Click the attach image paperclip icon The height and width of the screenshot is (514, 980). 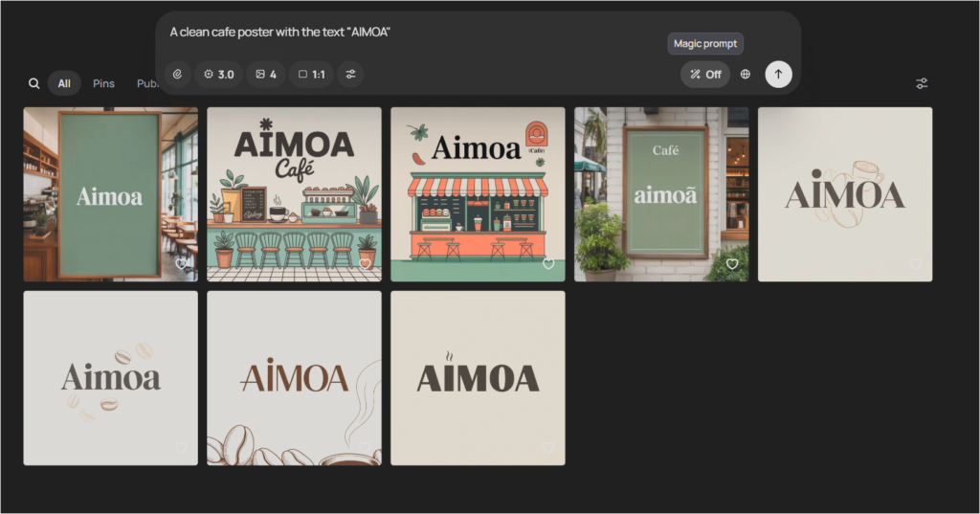click(x=177, y=74)
